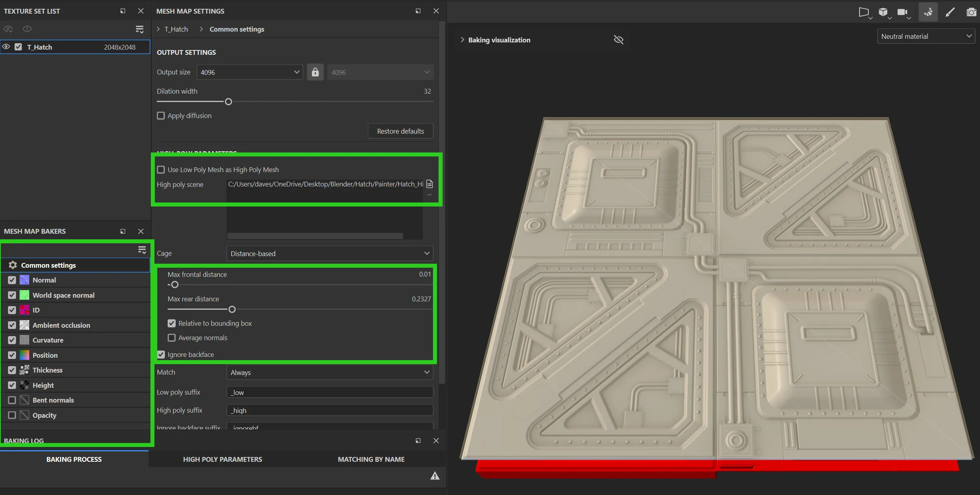Open the video camera selection dropdown
980x495 pixels.
(x=904, y=12)
